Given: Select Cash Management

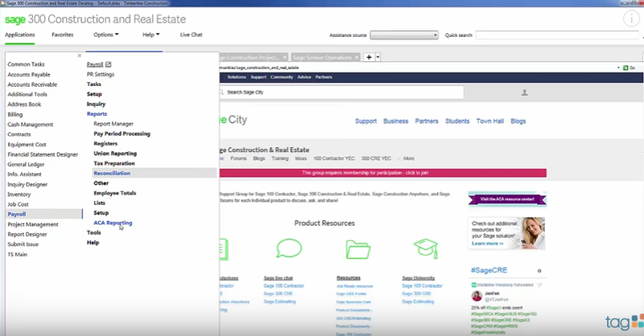Looking at the screenshot, I should (31, 125).
